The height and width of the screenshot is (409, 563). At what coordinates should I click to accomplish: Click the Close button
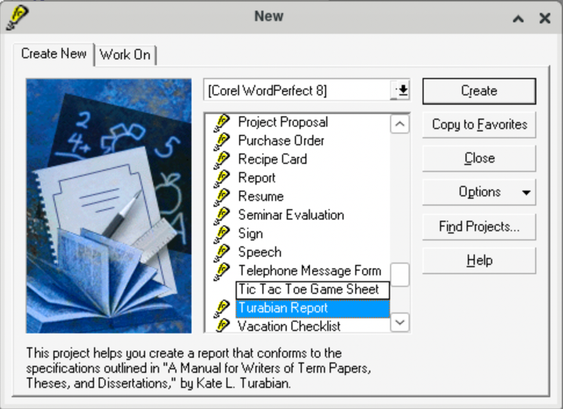[x=479, y=158]
